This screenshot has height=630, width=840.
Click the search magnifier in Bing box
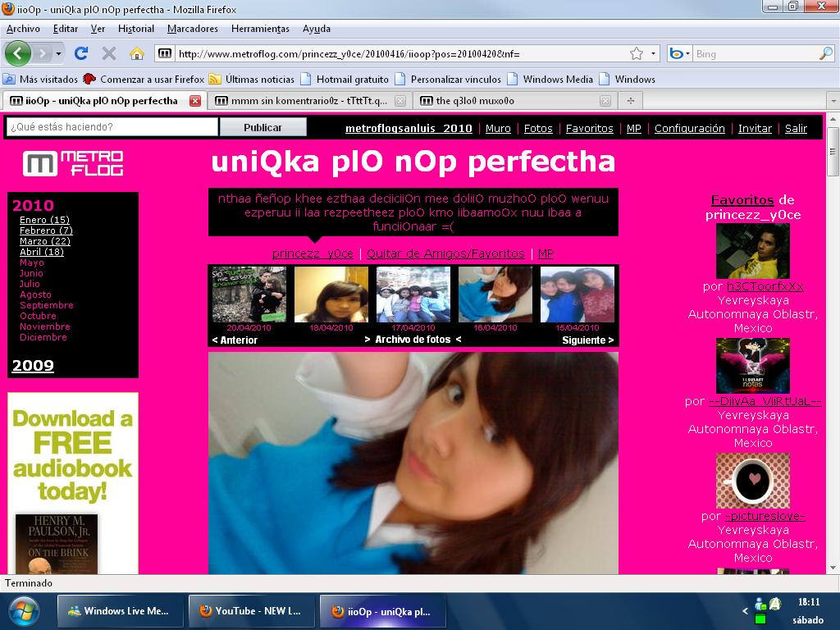825,53
